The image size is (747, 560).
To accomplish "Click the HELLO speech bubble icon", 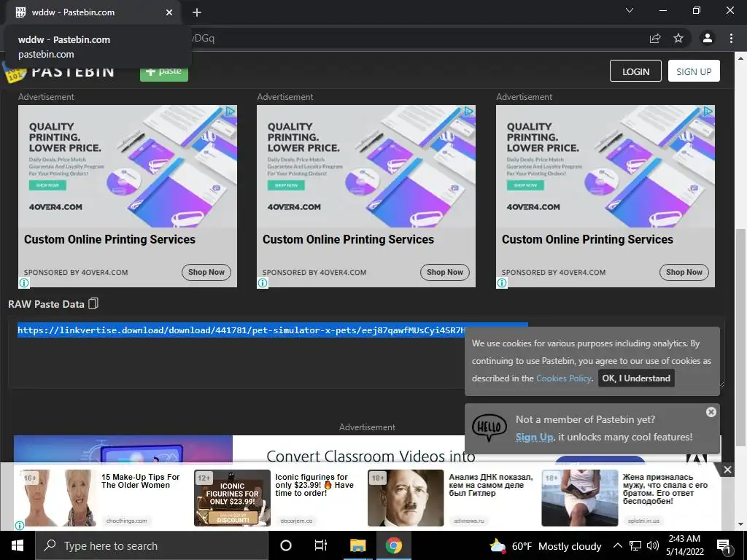I will coord(489,427).
